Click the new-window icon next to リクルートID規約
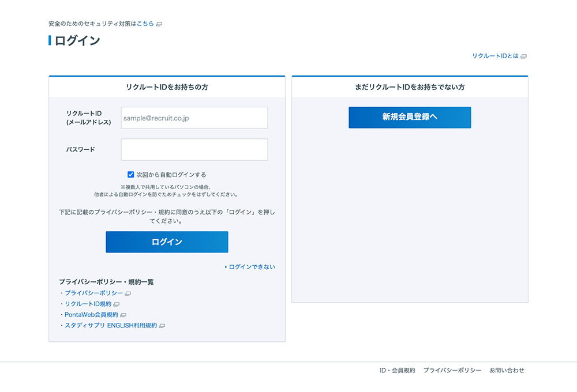 coord(117,304)
